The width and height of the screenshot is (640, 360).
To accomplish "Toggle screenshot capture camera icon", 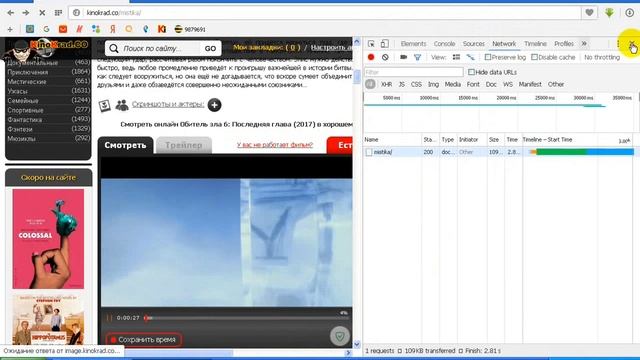I will (x=403, y=58).
